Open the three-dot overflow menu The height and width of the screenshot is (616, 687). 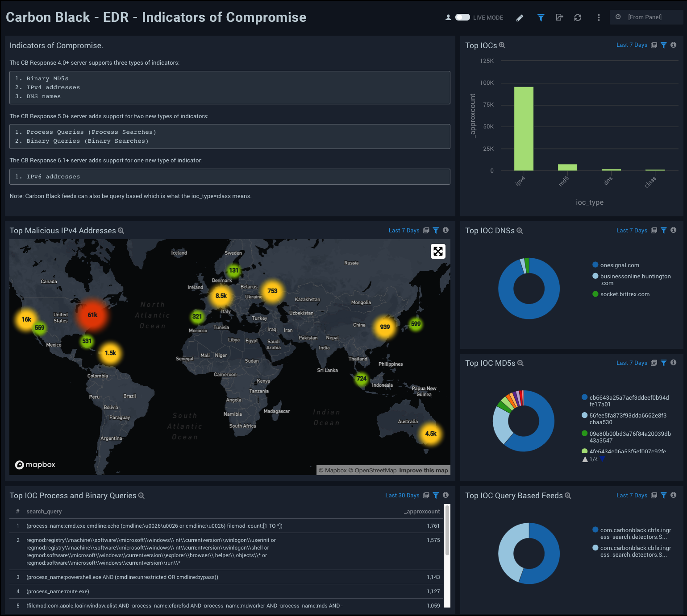coord(599,17)
